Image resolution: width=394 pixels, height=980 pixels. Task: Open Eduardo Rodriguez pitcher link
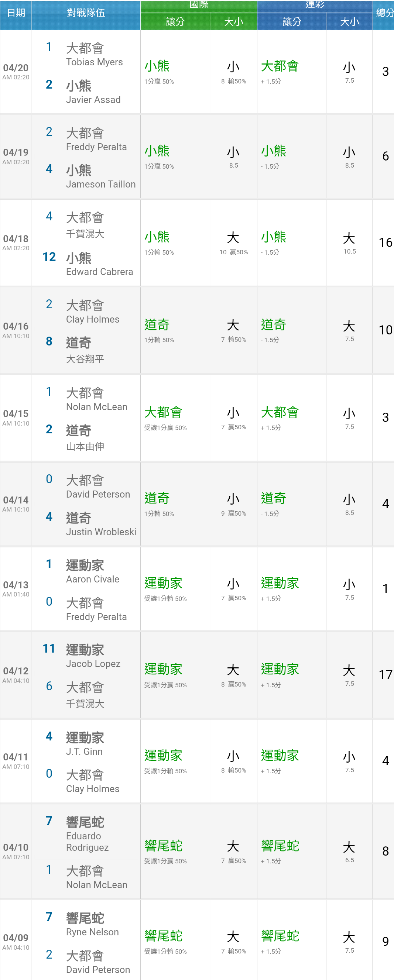click(87, 842)
